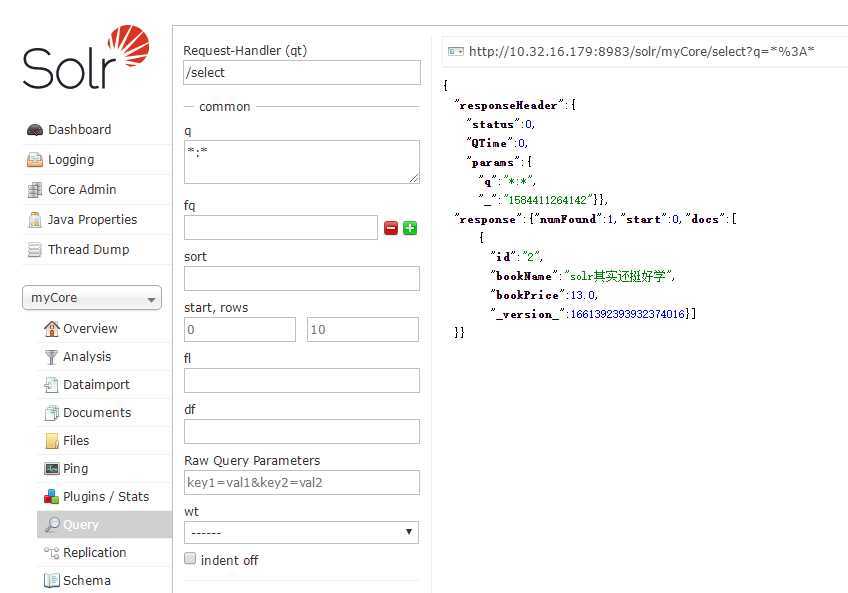
Task: Click the sort input field
Action: tap(302, 279)
